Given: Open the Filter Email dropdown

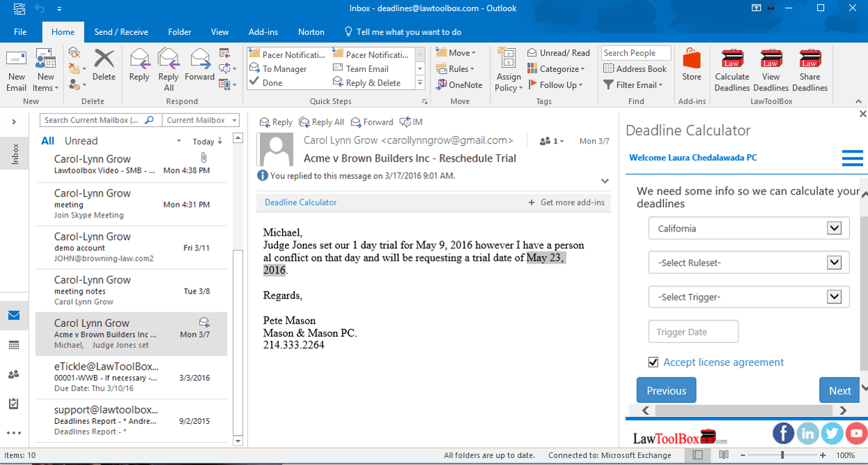Looking at the screenshot, I should click(x=633, y=85).
